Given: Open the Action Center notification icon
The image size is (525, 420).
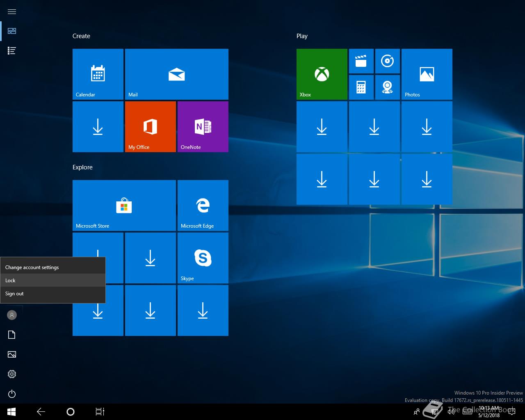Looking at the screenshot, I should (x=512, y=412).
